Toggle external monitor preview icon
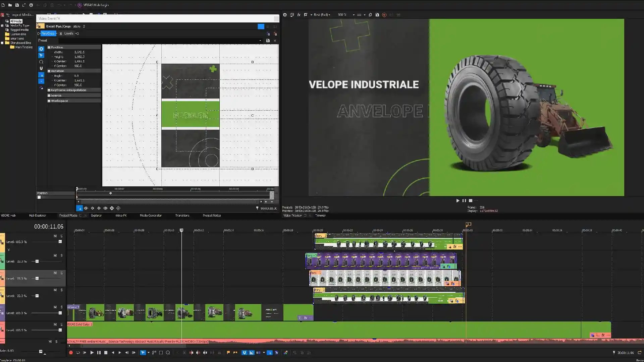 [x=292, y=15]
